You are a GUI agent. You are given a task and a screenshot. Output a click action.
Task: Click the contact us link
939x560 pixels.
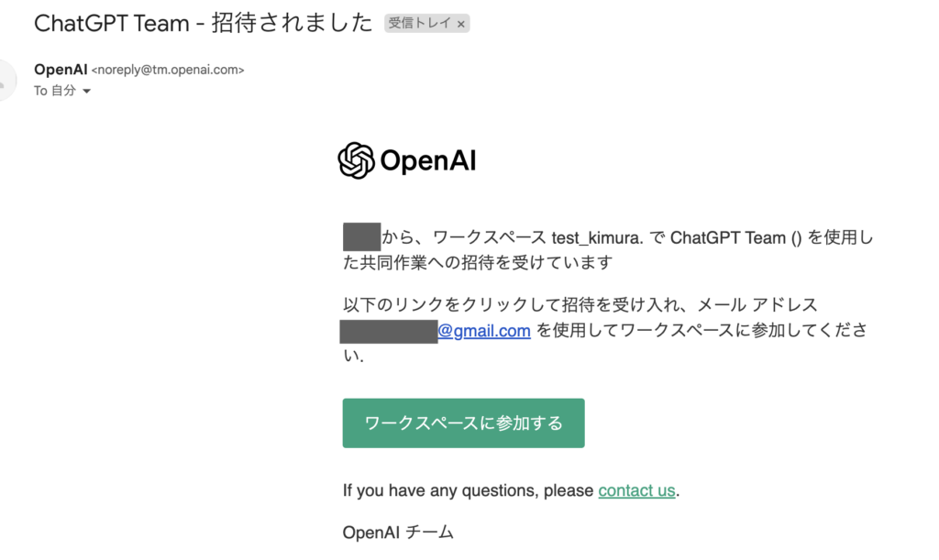(x=636, y=490)
